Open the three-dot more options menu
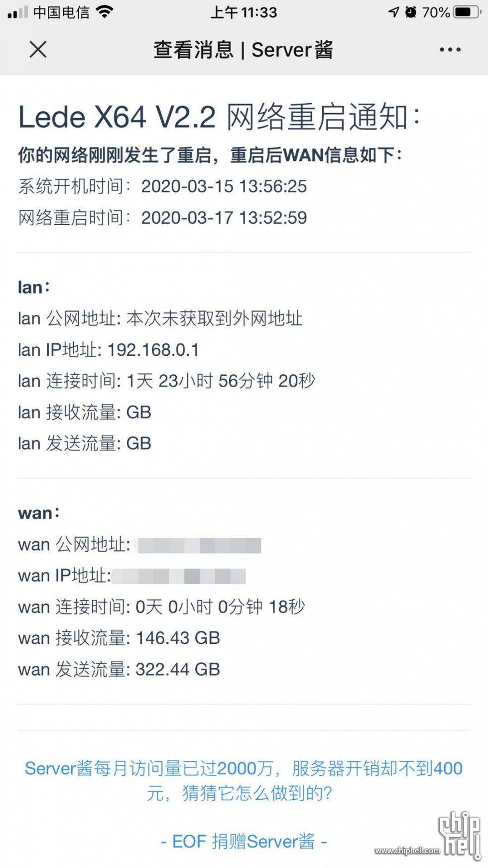The image size is (488, 868). point(450,49)
